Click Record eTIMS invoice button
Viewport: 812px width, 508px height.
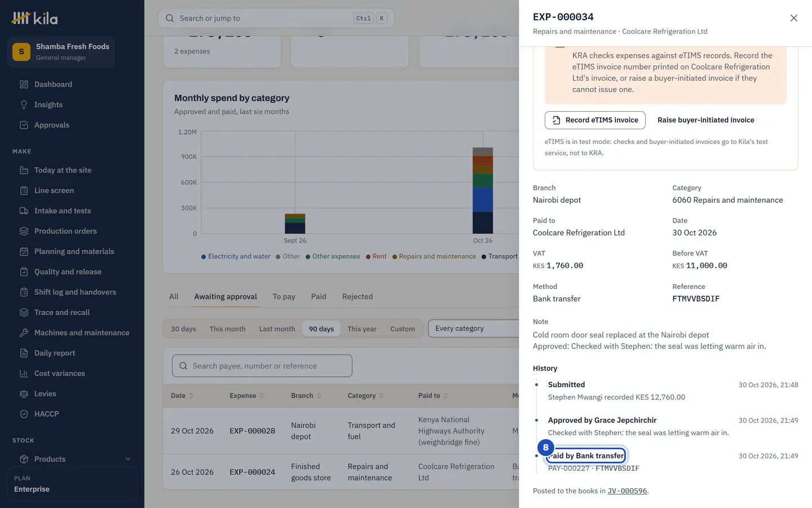(x=595, y=120)
